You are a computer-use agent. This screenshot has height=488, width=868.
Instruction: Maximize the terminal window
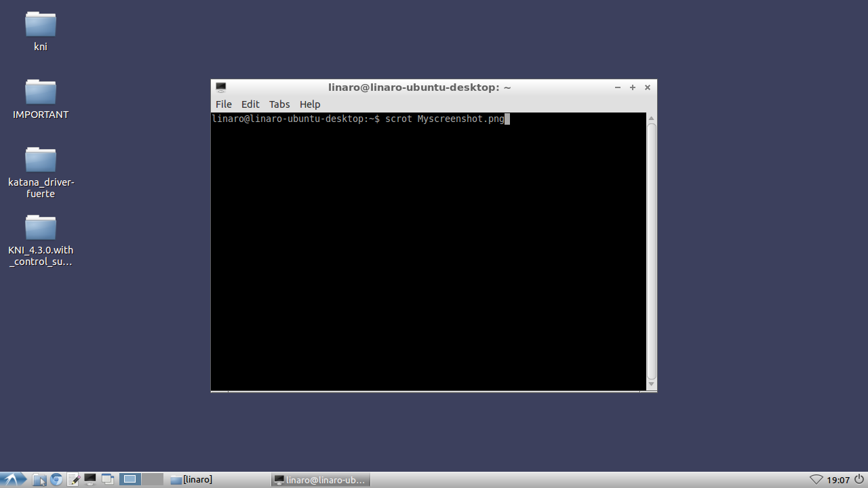click(633, 87)
